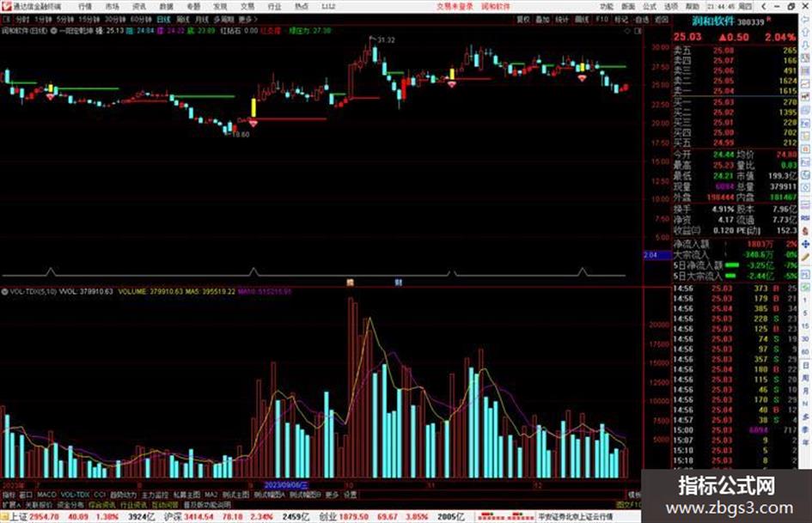This screenshot has width=812, height=523.
Task: Click the VOL-TDX indicator settings circle icon
Action: tap(4, 291)
